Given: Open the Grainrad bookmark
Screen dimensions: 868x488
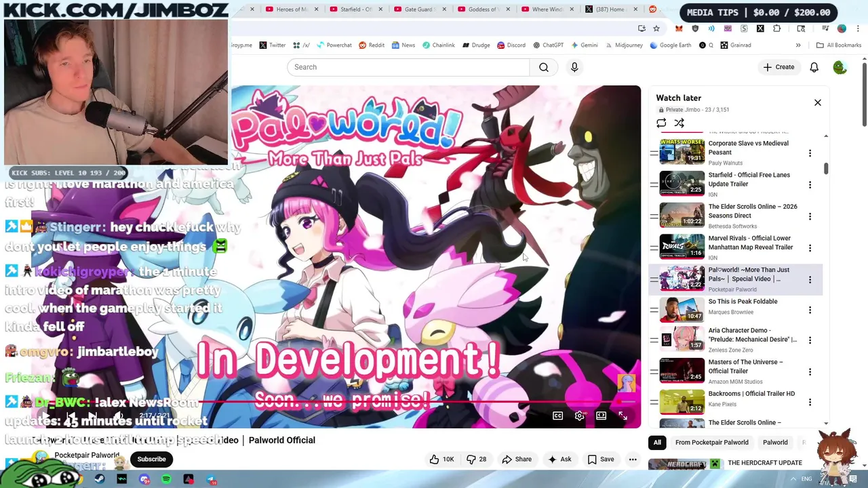Looking at the screenshot, I should [735, 45].
